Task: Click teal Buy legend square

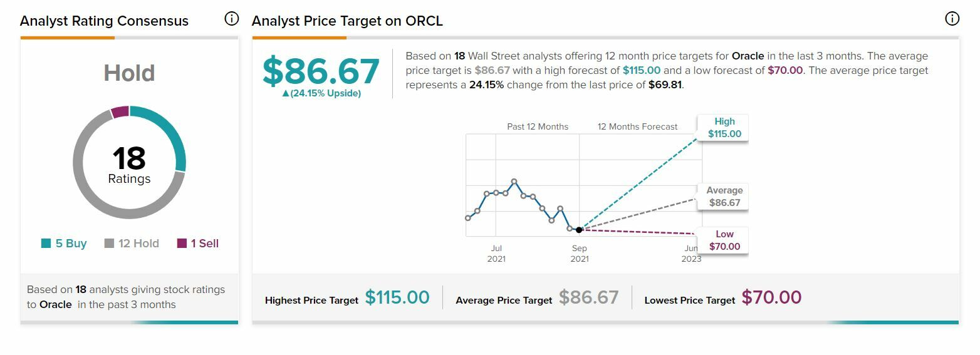Action: pos(46,244)
